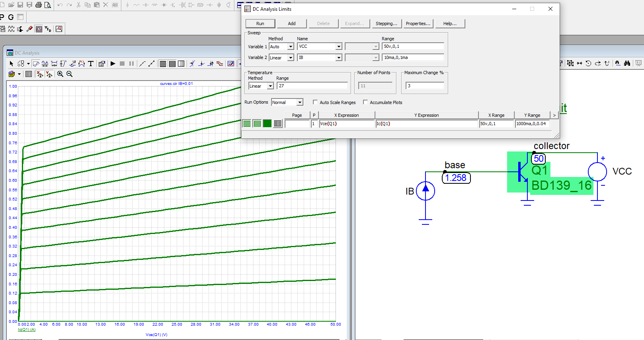Click the Run simulation play icon

113,64
